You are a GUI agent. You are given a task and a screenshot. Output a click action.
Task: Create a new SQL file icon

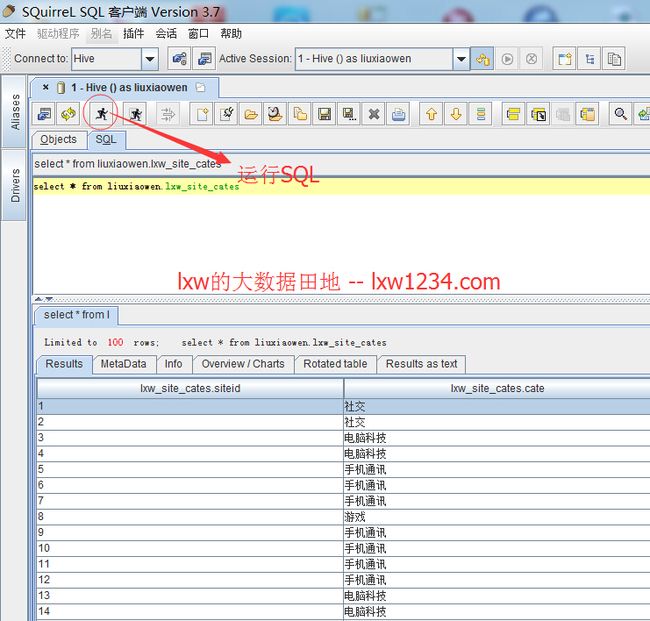[x=202, y=114]
